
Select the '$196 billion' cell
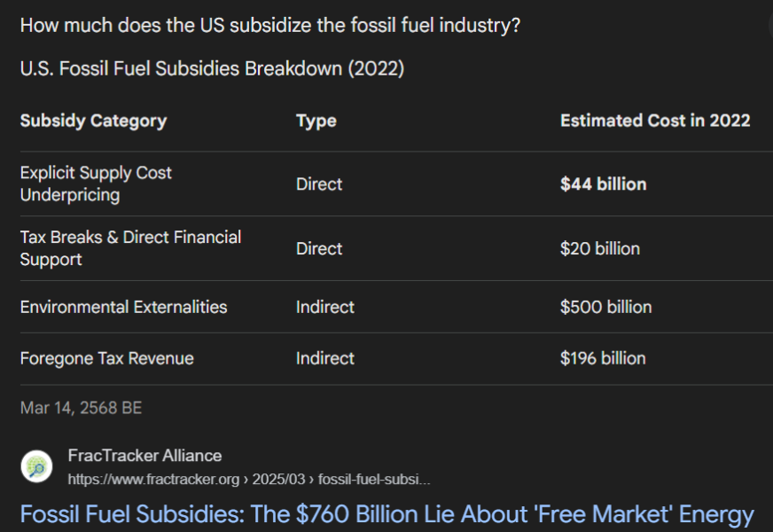(x=603, y=358)
